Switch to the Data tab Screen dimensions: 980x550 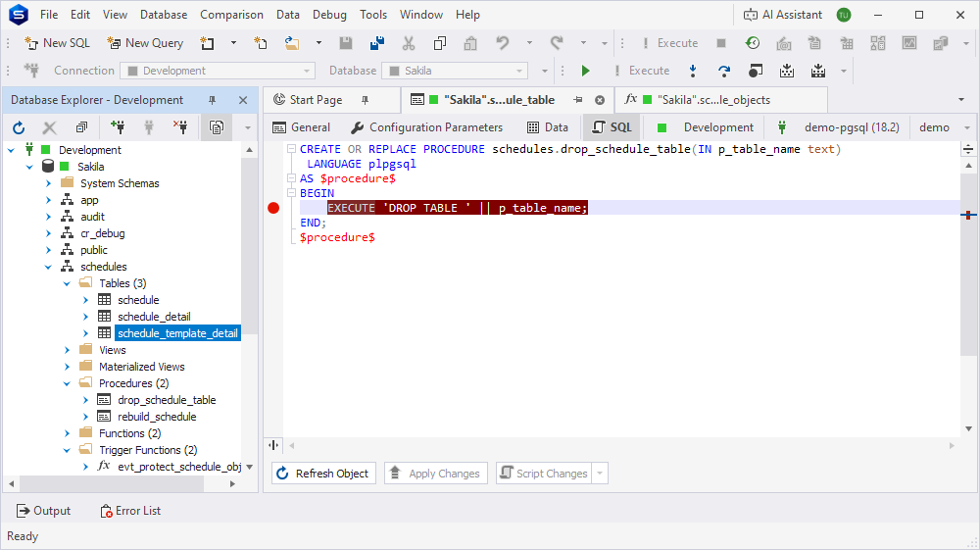(548, 127)
